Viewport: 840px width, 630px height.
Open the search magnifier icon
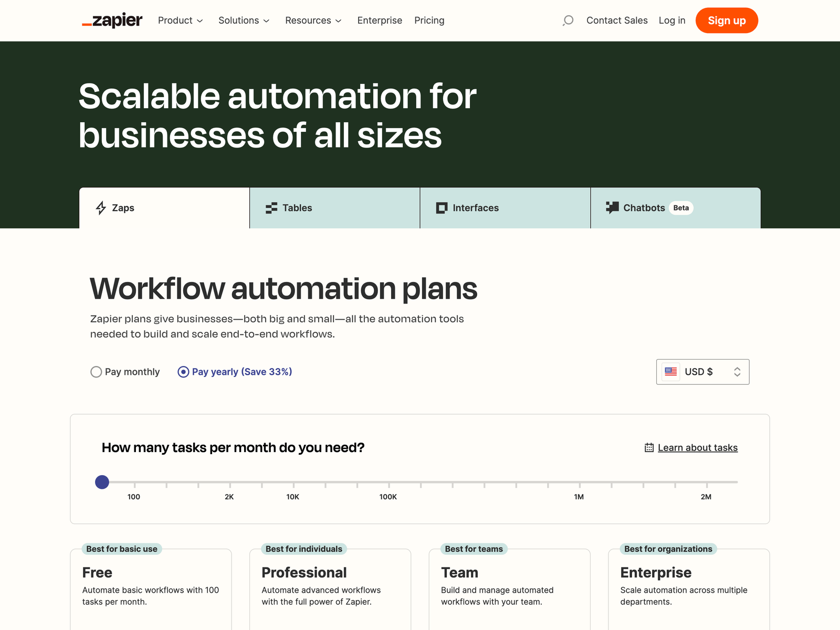pos(568,20)
